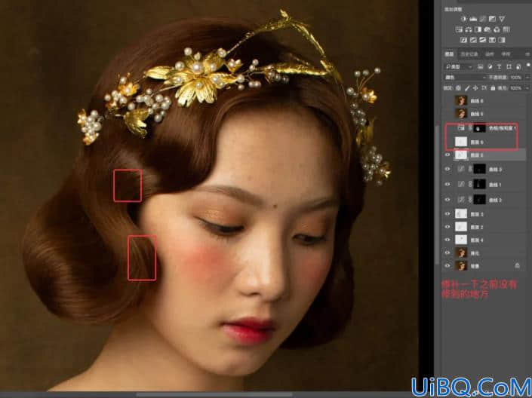532x398 pixels.
Task: Add a Hue/Saturation adjustment layer
Action: pos(459,29)
